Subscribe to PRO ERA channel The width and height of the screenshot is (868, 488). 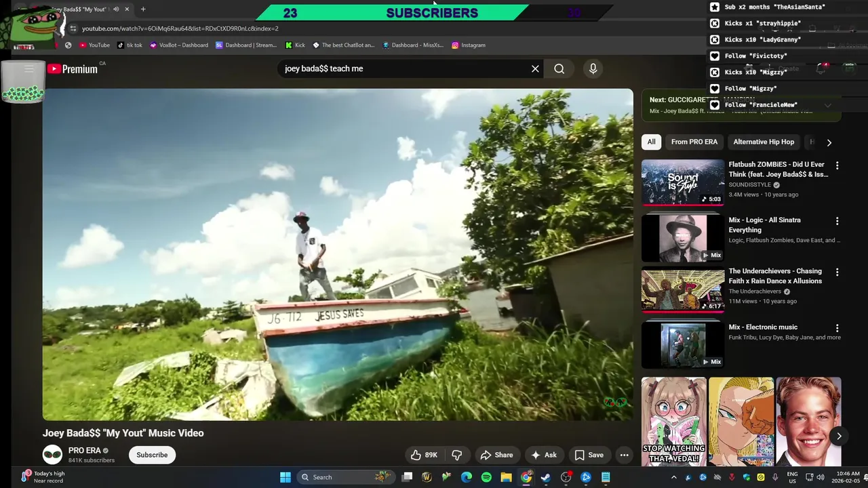pos(152,455)
